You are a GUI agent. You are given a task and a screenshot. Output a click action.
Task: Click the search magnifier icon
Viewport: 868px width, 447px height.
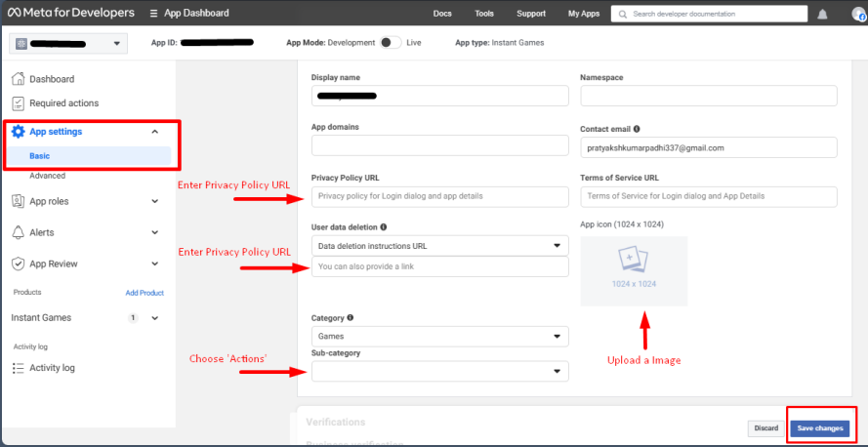tap(623, 14)
